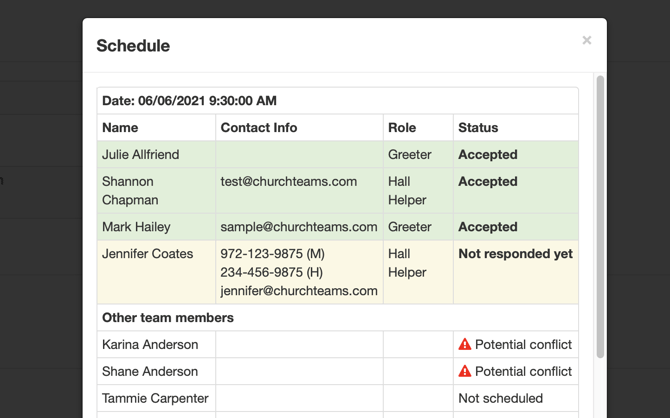This screenshot has height=418, width=670.
Task: Click Julie Allfriend's Accepted status
Action: click(488, 155)
